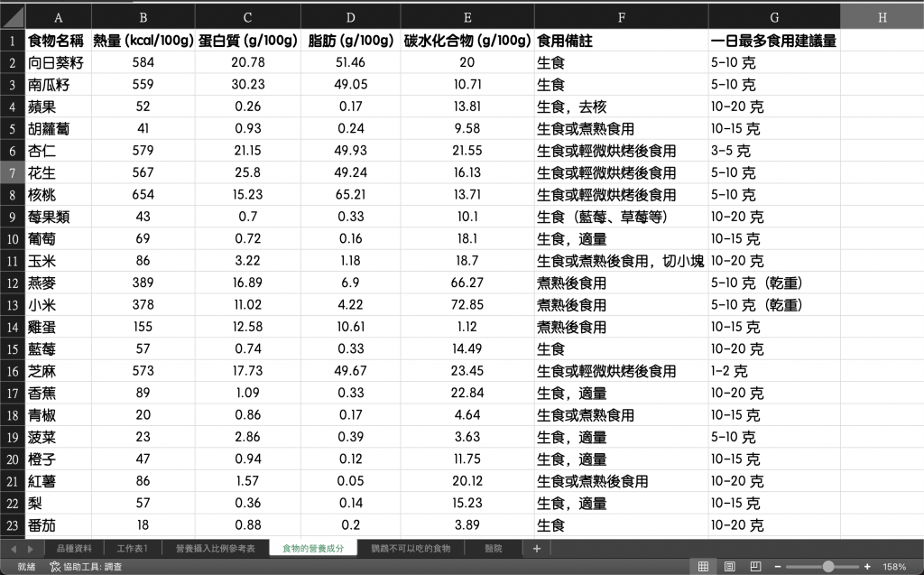The width and height of the screenshot is (924, 575).
Task: Click cell 食物名稱 header
Action: tap(59, 41)
